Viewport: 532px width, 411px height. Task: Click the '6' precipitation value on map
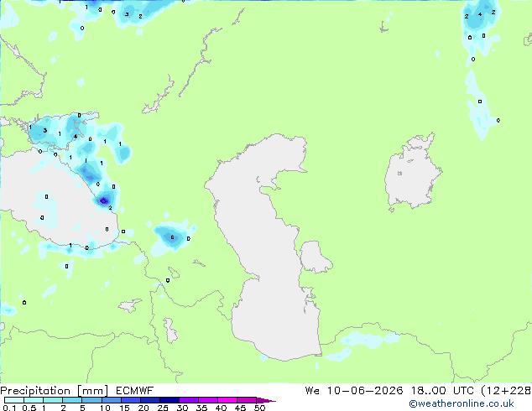click(172, 237)
